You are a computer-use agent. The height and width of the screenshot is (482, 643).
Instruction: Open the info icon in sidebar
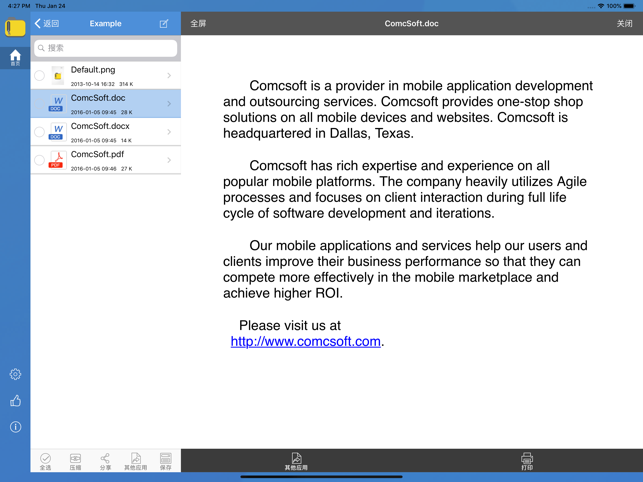coord(15,427)
